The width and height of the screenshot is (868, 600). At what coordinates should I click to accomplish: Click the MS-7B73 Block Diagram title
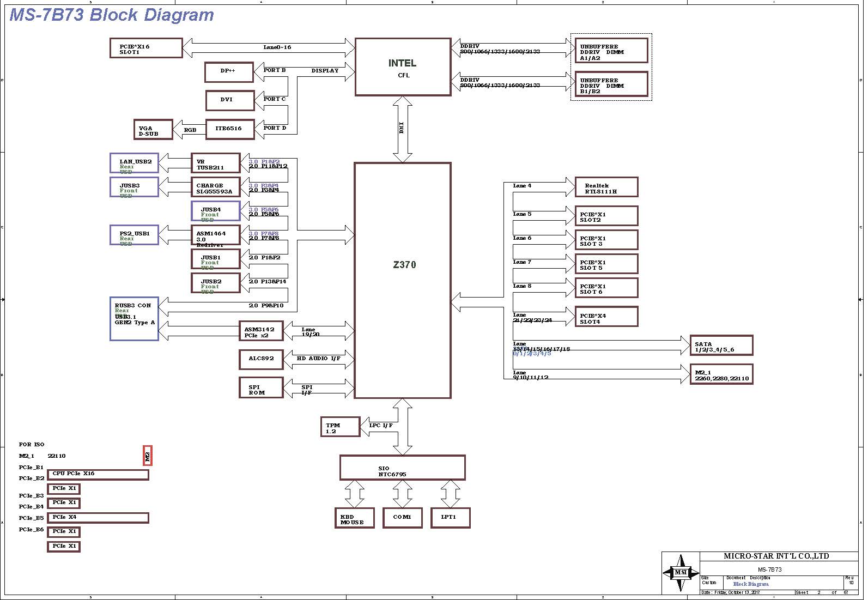112,15
